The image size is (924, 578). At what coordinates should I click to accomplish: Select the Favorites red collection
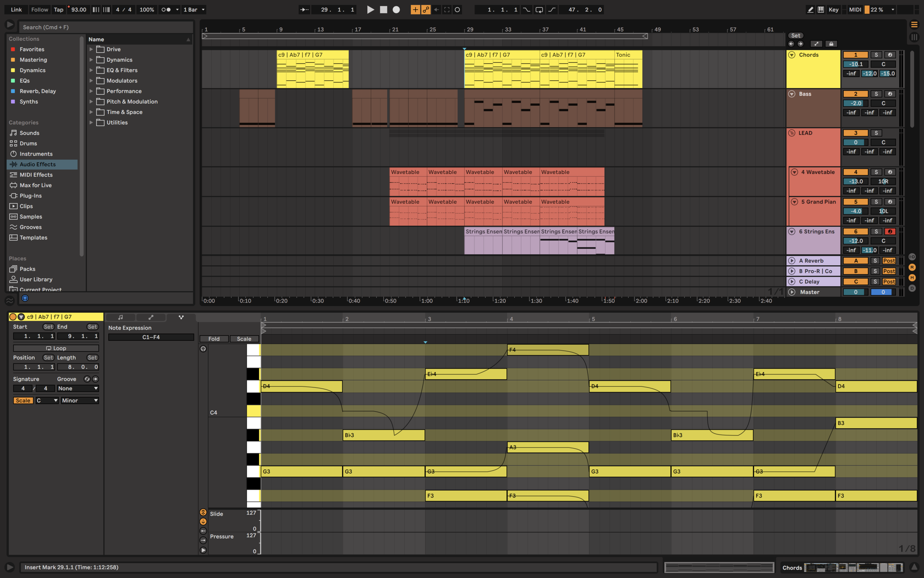(32, 49)
